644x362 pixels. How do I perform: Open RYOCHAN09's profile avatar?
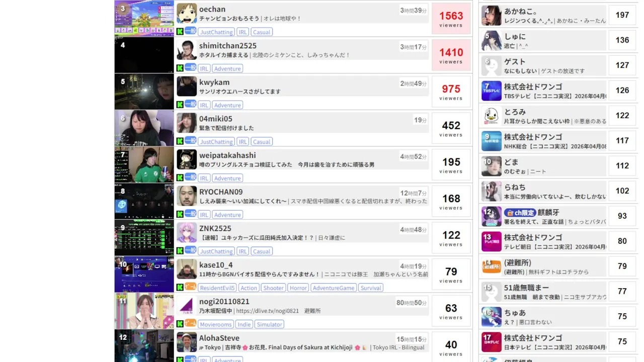(187, 196)
